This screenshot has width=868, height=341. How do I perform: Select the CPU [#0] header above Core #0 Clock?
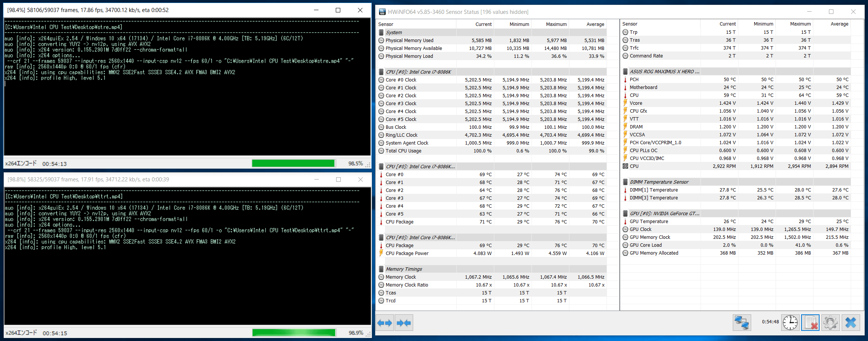tap(492, 72)
